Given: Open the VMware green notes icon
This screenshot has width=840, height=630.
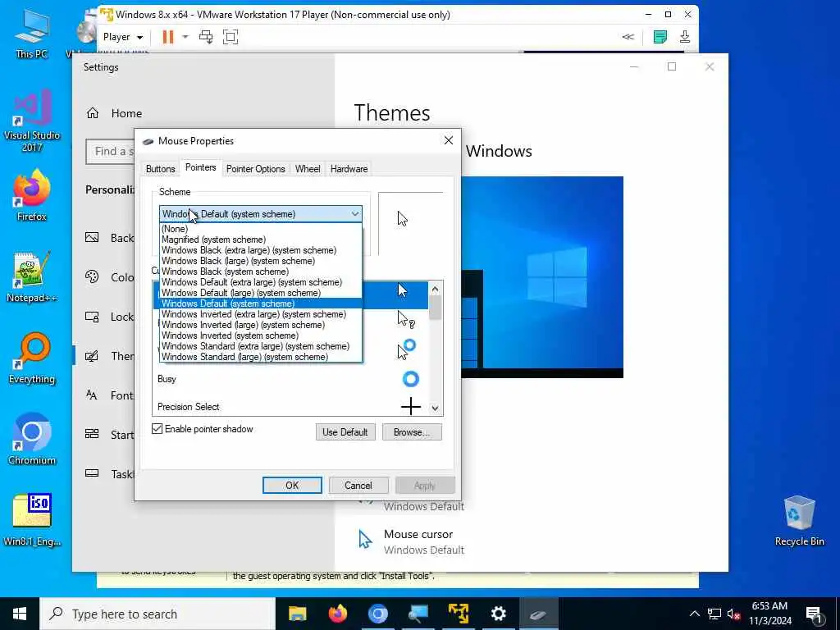Looking at the screenshot, I should (x=660, y=36).
